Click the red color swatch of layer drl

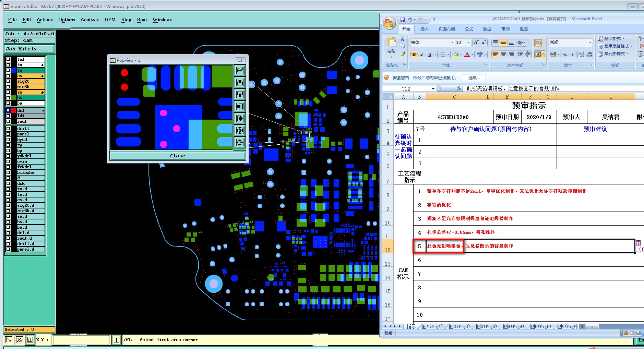[14, 110]
